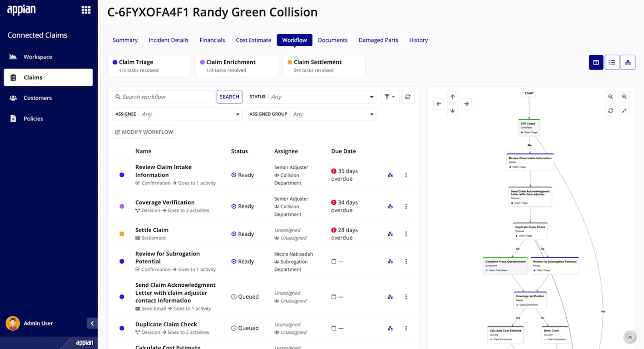Viewport: 644px width, 349px height.
Task: Open Coverage Verification row menu
Action: [406, 206]
